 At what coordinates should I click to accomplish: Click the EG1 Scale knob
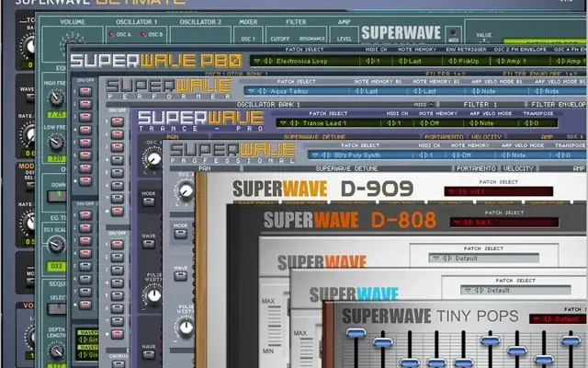coord(57,245)
